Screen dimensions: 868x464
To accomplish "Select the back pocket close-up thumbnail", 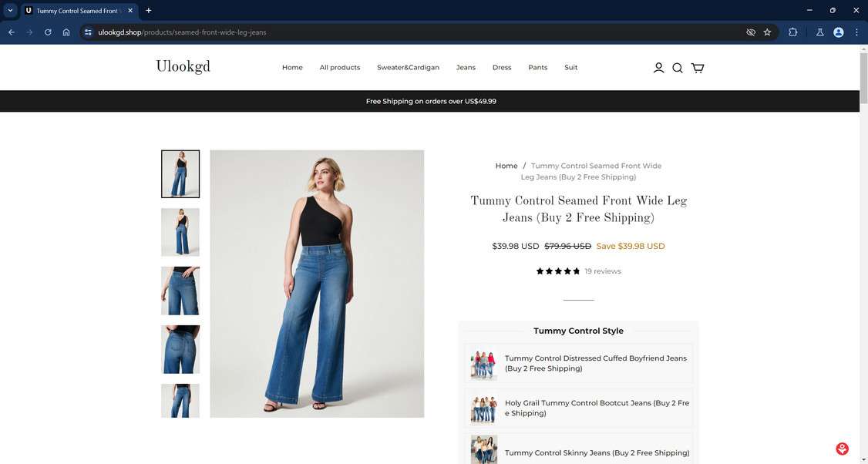I will [x=180, y=349].
